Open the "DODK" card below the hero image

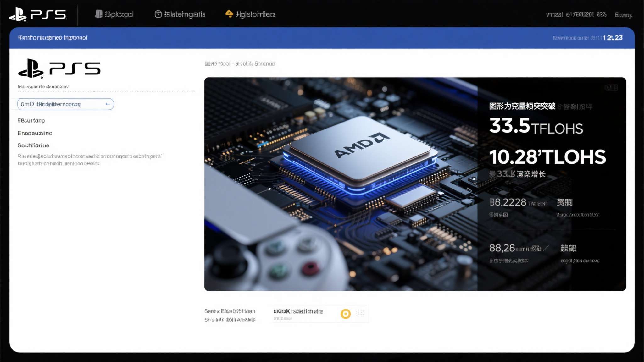(319, 314)
